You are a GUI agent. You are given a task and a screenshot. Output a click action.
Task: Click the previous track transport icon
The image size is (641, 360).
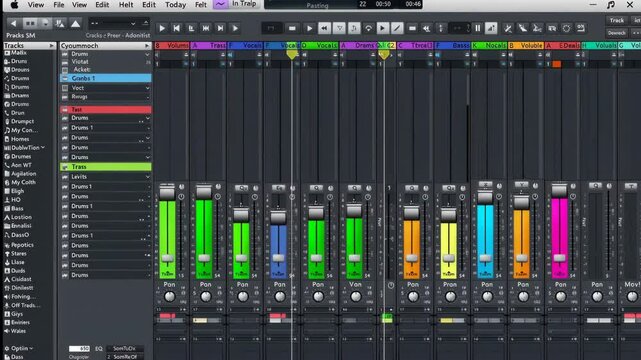(x=206, y=28)
